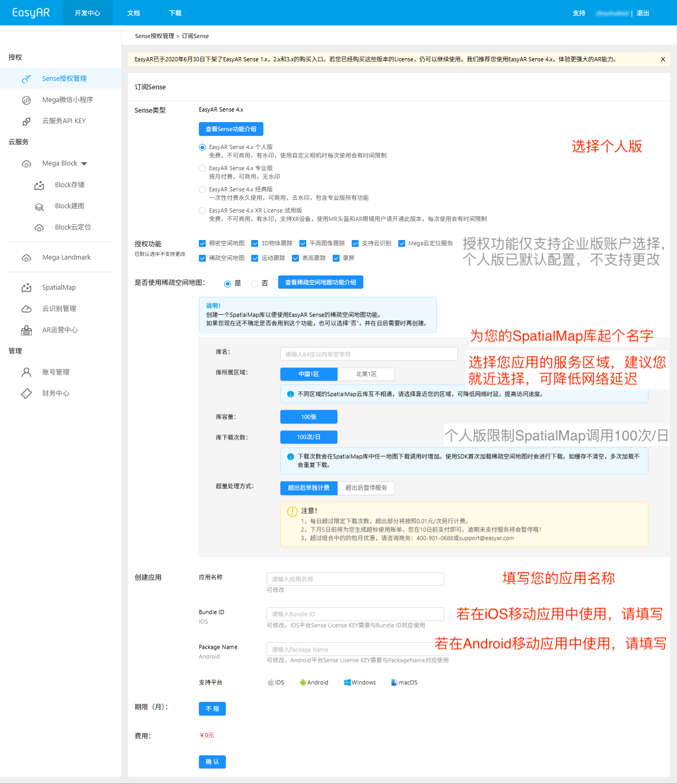Open Block存储 via its sidebar icon

39,185
